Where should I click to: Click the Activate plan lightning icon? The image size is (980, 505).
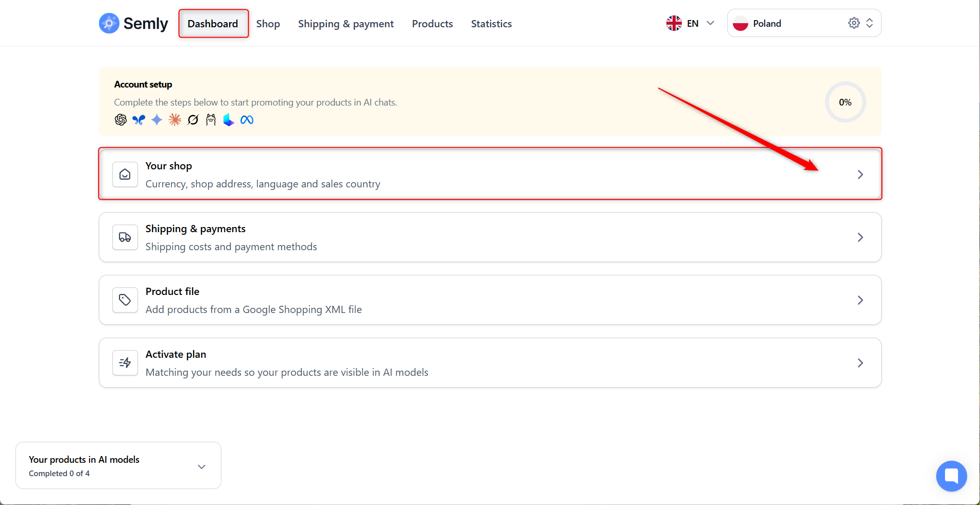[x=125, y=363]
